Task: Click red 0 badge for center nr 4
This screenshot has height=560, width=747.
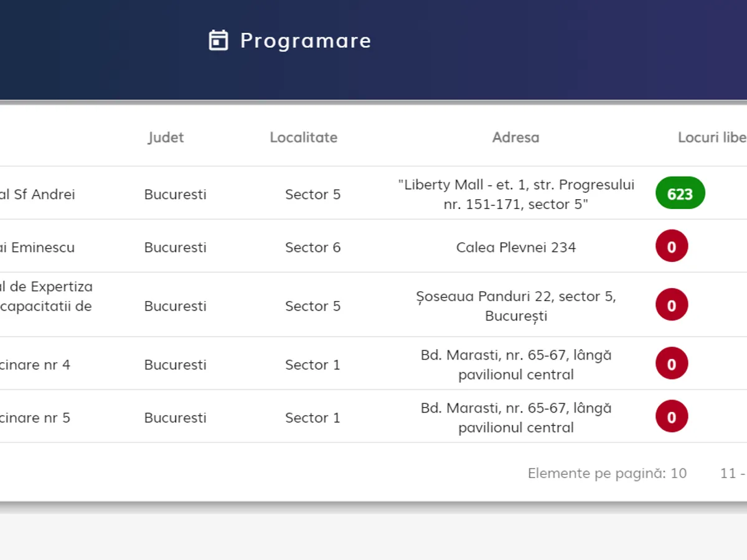Action: (671, 364)
